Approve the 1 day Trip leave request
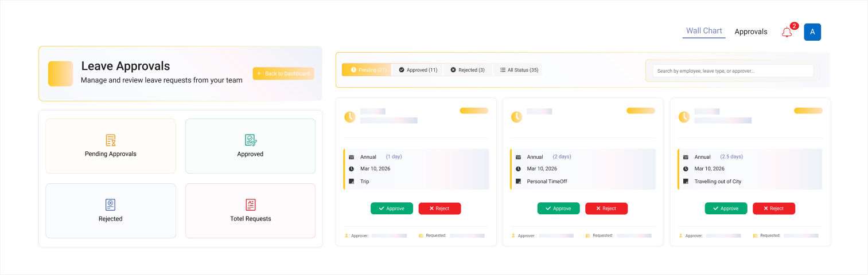The height and width of the screenshot is (275, 868). (391, 209)
